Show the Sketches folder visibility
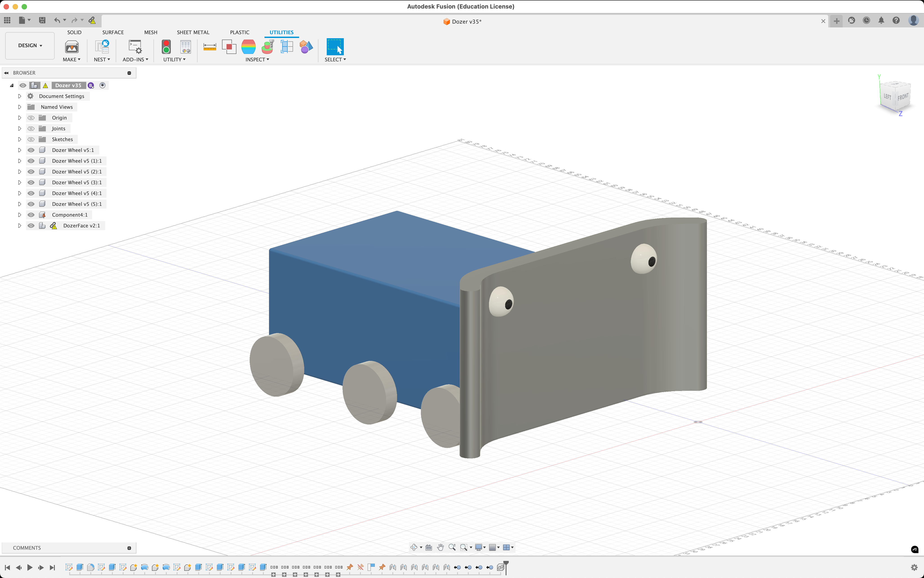 [31, 140]
